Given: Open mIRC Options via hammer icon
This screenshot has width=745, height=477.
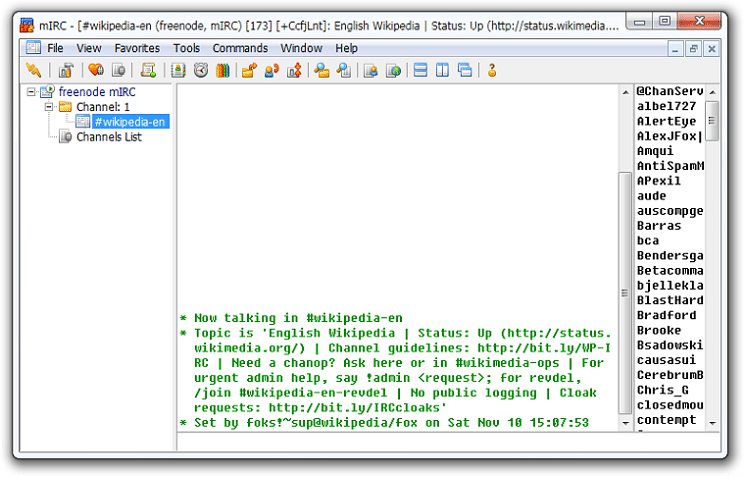Looking at the screenshot, I should [x=66, y=70].
